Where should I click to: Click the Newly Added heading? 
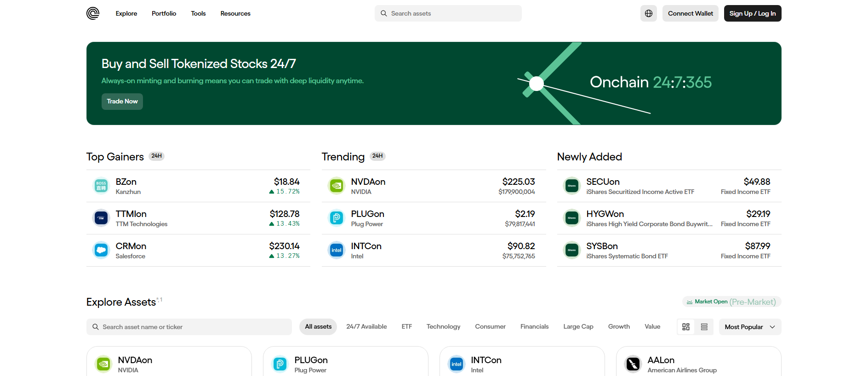589,157
